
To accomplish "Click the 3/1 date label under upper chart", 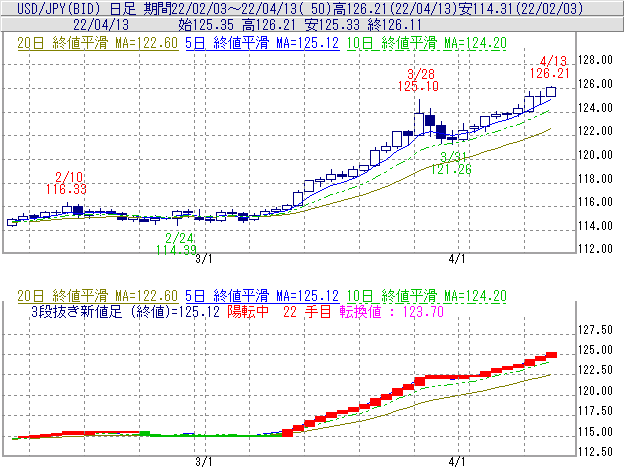I will pos(204,259).
